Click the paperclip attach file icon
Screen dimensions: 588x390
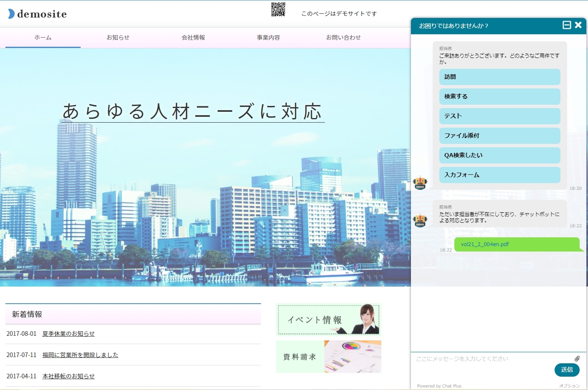click(577, 359)
